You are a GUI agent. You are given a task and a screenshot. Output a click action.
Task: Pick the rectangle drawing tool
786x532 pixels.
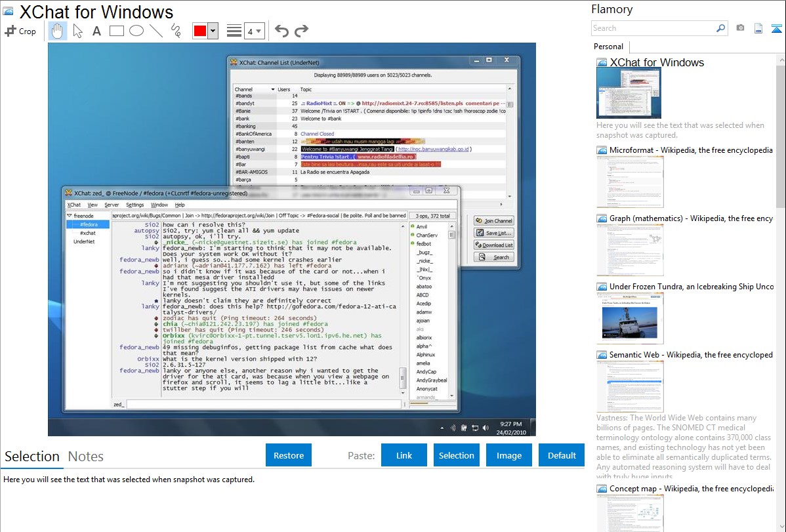point(116,31)
